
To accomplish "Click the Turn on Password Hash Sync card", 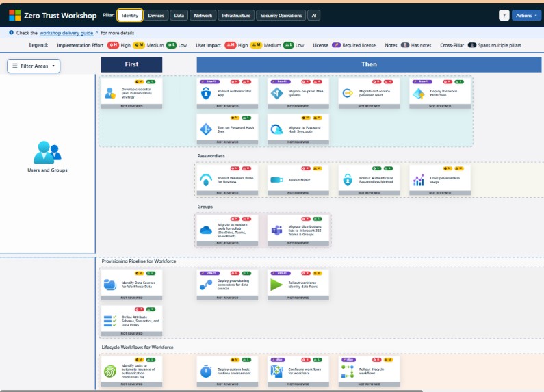I will [x=227, y=128].
